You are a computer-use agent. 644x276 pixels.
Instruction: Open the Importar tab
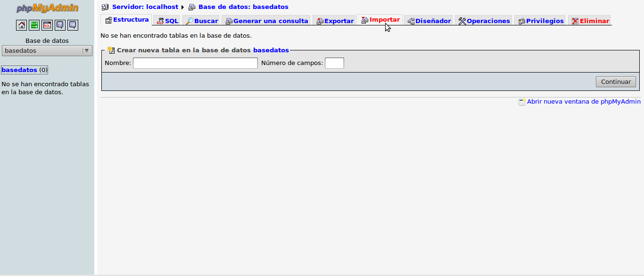tap(380, 20)
